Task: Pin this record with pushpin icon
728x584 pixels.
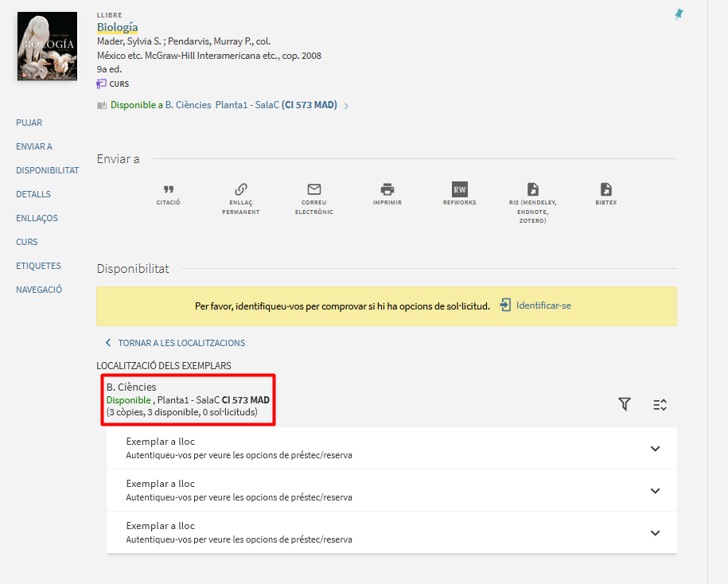Action: coord(678,14)
